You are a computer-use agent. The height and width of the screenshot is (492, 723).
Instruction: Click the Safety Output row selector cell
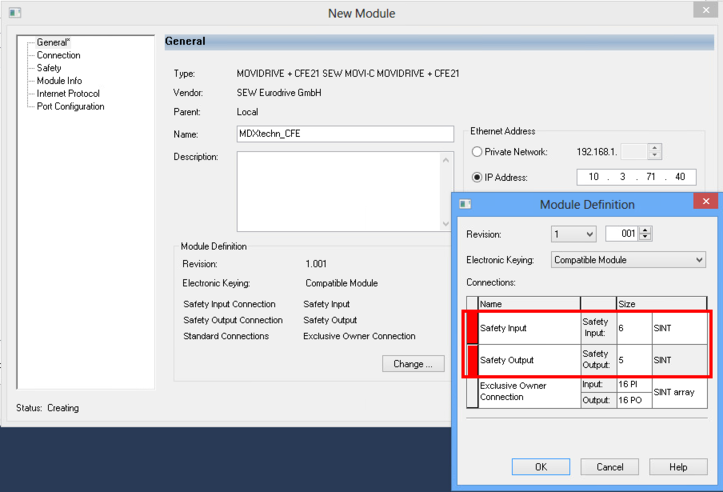[471, 360]
